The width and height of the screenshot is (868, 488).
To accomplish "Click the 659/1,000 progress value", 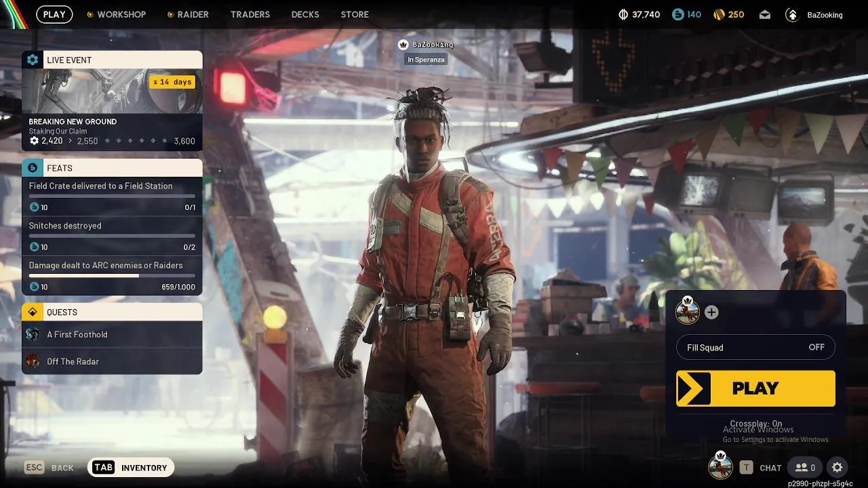I will coord(178,287).
